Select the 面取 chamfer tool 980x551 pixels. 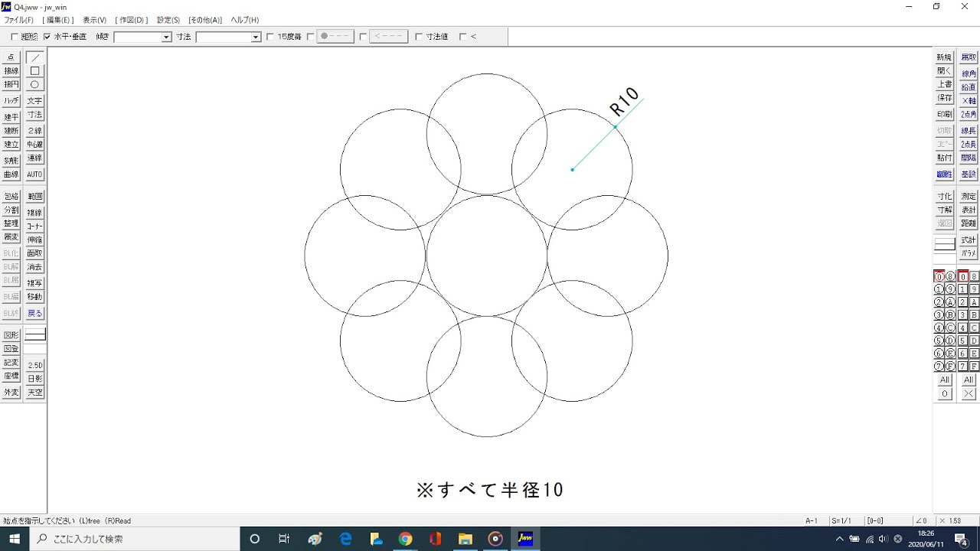click(34, 253)
